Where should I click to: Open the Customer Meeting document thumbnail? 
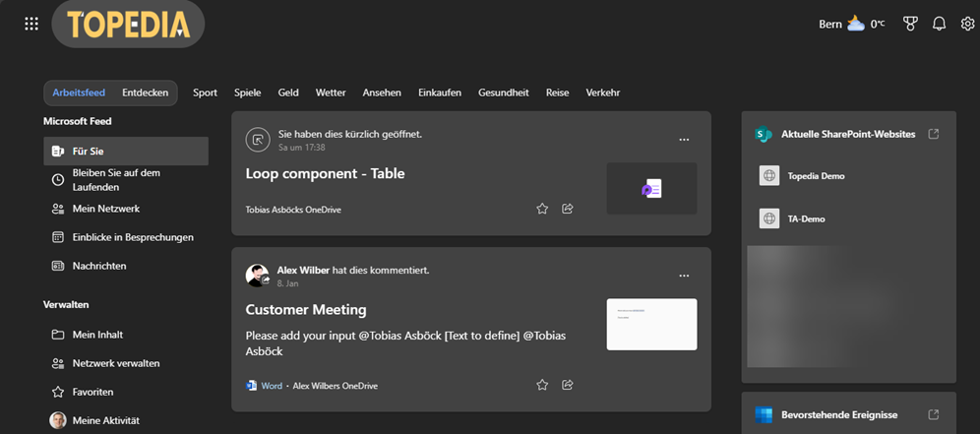[x=652, y=324]
